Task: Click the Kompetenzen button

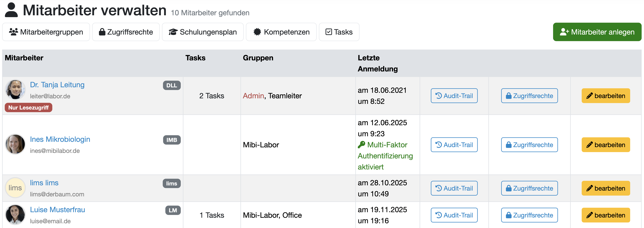Action: pyautogui.click(x=281, y=32)
